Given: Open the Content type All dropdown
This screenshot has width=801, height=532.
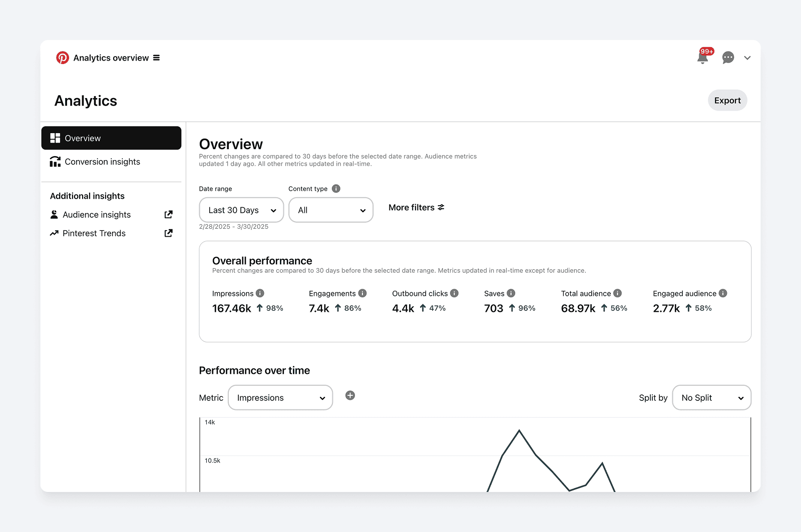Looking at the screenshot, I should [331, 210].
